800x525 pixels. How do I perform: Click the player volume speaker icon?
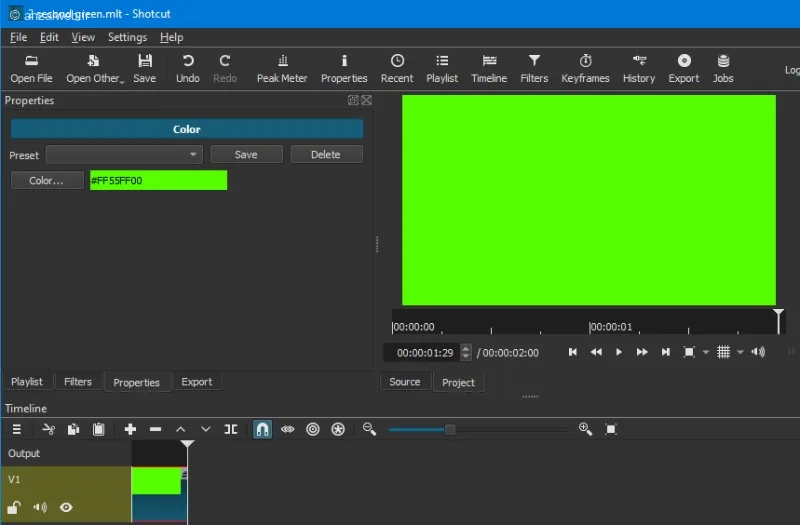click(758, 352)
